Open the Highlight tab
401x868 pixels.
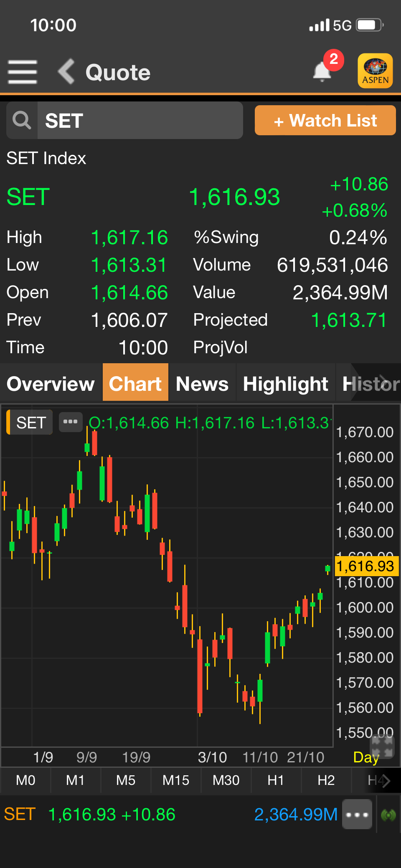(x=286, y=383)
